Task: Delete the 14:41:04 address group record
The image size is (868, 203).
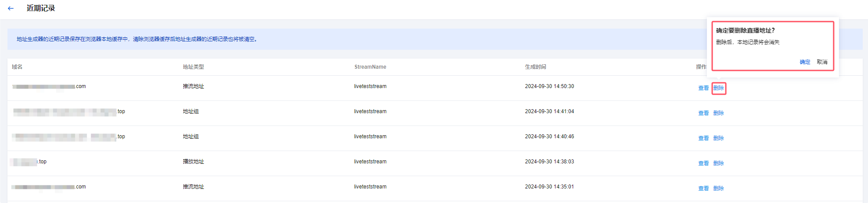Action: pyautogui.click(x=718, y=113)
